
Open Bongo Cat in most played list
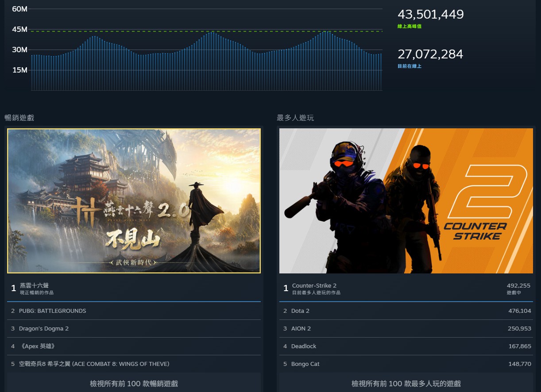coord(406,364)
